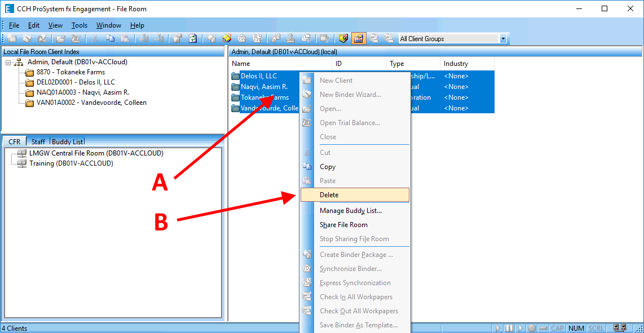The image size is (644, 333).
Task: Select Training (DB01V-ACCLOUD) entry
Action: [71, 163]
